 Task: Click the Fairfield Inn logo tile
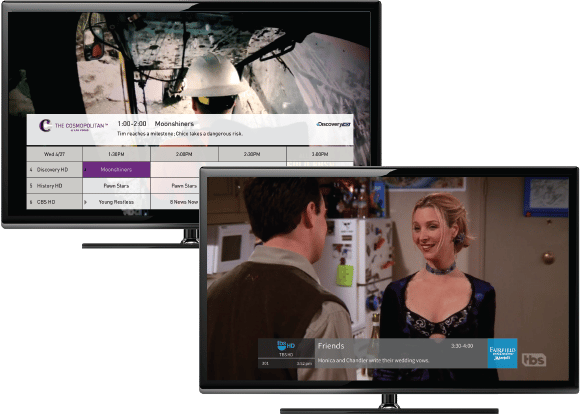click(x=502, y=353)
